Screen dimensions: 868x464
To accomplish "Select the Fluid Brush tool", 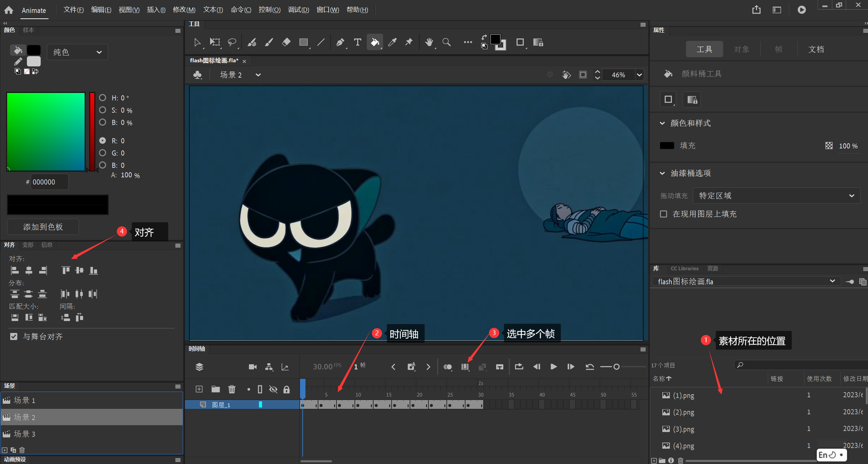I will 252,42.
